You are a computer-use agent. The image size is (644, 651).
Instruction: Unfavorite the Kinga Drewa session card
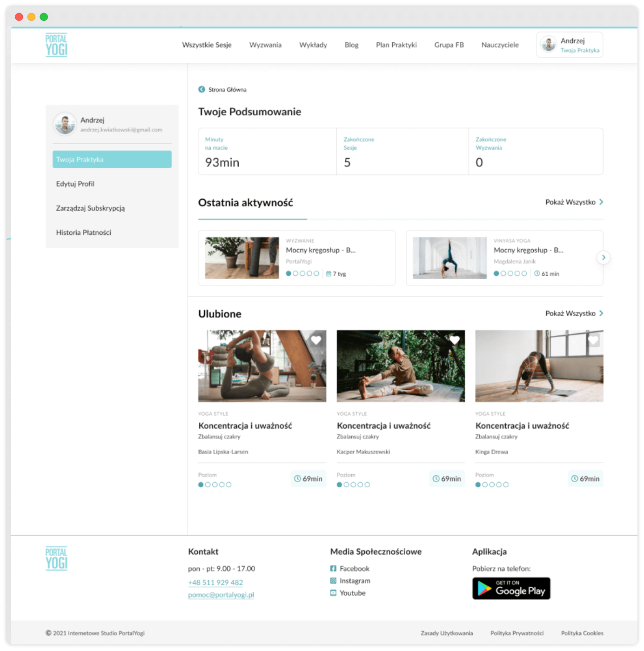pos(593,340)
